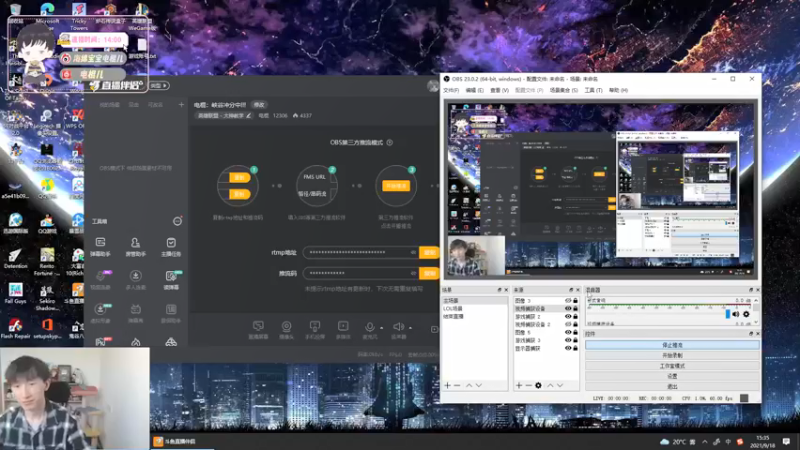The width and height of the screenshot is (800, 450).
Task: Open the 文件(F) menu in OBS
Action: 451,90
